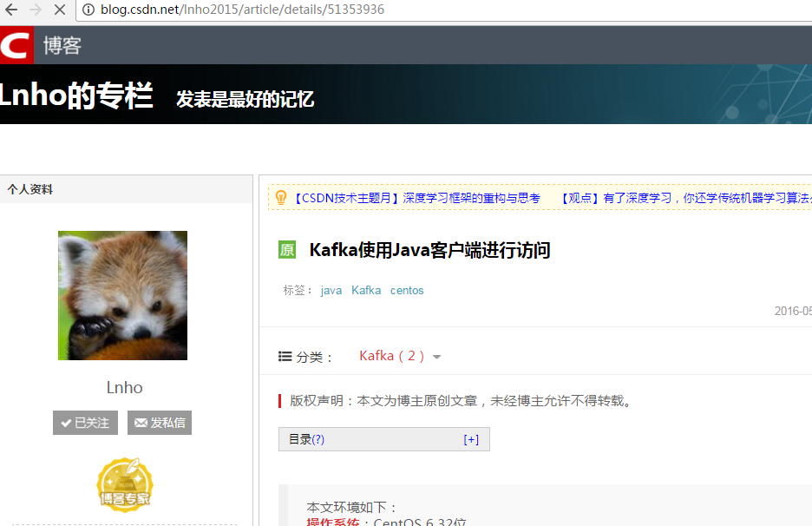Click the 发表是最好的记忆 subtitle
812x526 pixels.
(245, 99)
